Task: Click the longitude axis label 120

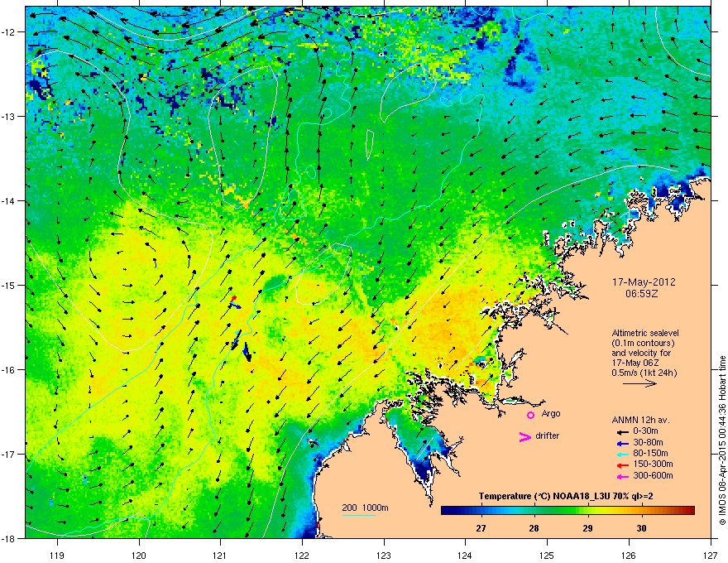Action: 139,555
